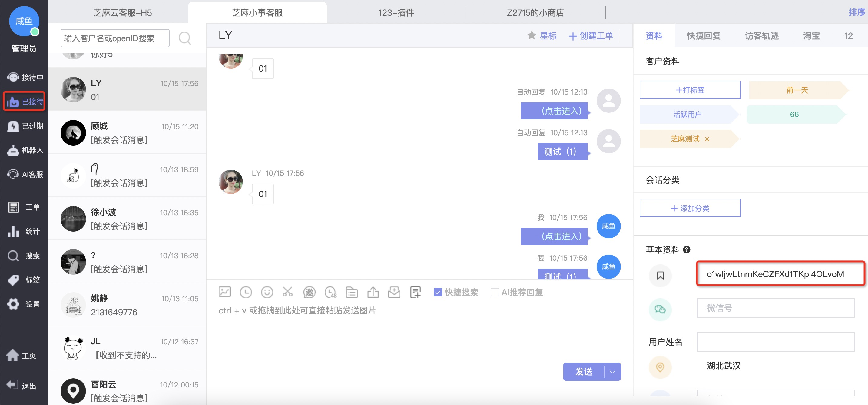Open the 访客轨迹 panel tab

(761, 36)
